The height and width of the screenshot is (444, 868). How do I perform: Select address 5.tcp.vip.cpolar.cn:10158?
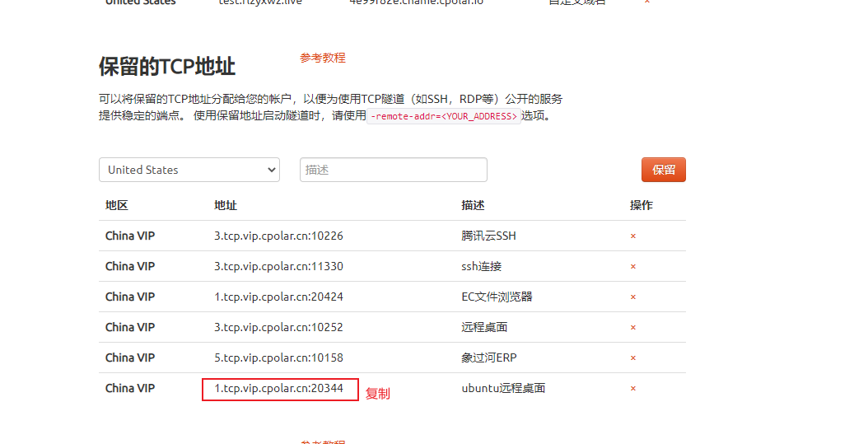278,358
